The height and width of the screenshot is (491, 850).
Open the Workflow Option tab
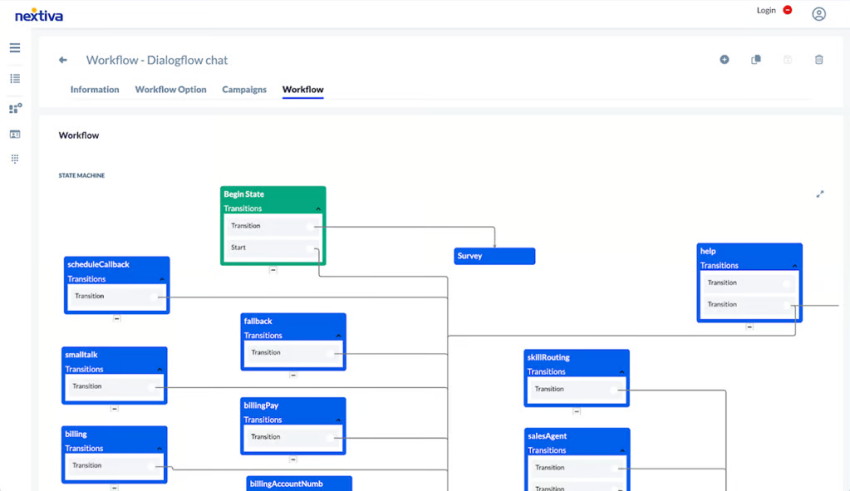[171, 89]
